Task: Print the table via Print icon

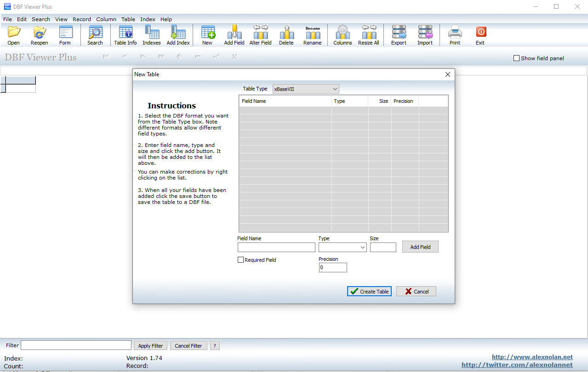Action: tap(455, 35)
